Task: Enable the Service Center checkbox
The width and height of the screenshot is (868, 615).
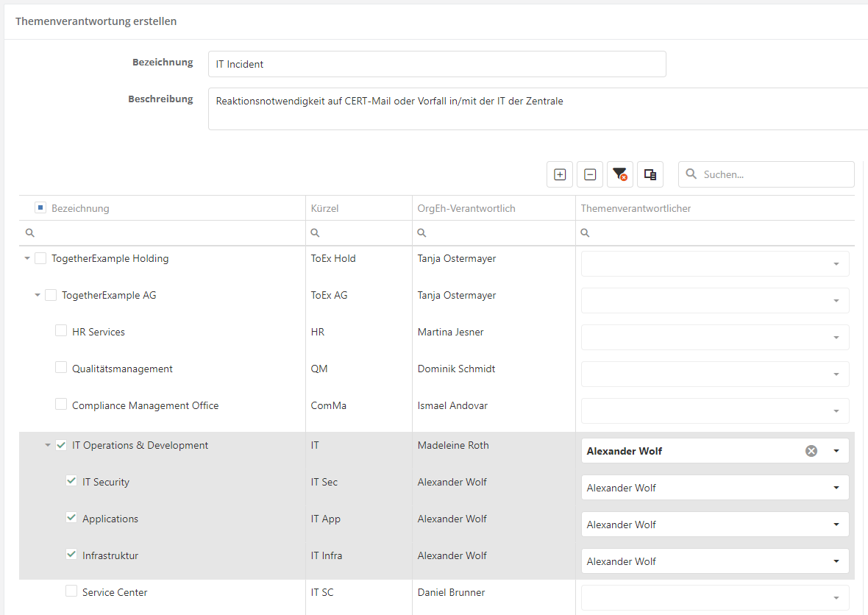Action: (71, 591)
